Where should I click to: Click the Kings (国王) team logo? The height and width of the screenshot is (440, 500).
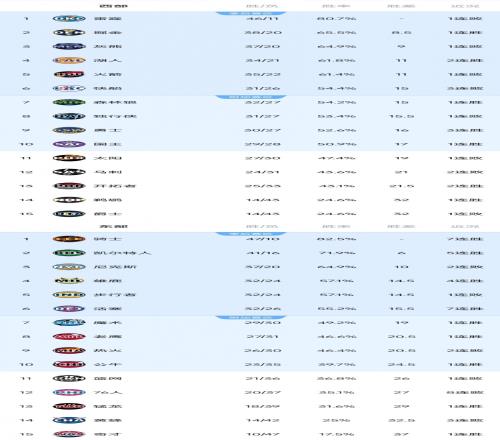pos(69,144)
